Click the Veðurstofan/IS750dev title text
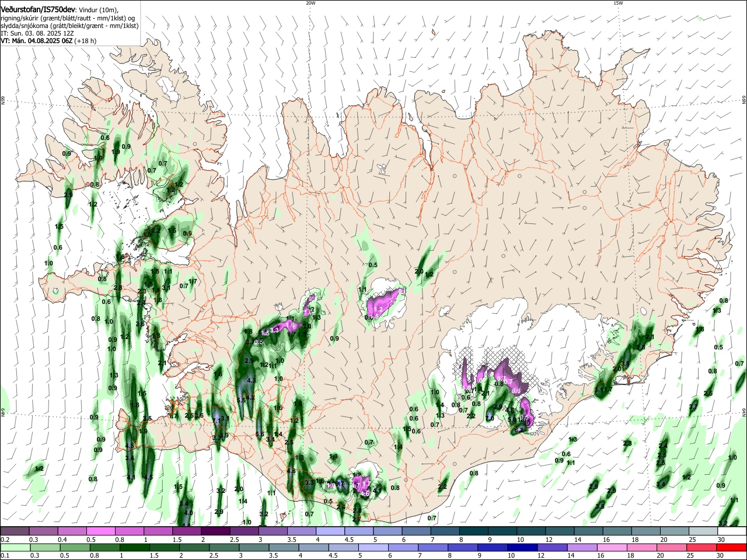 (38, 9)
